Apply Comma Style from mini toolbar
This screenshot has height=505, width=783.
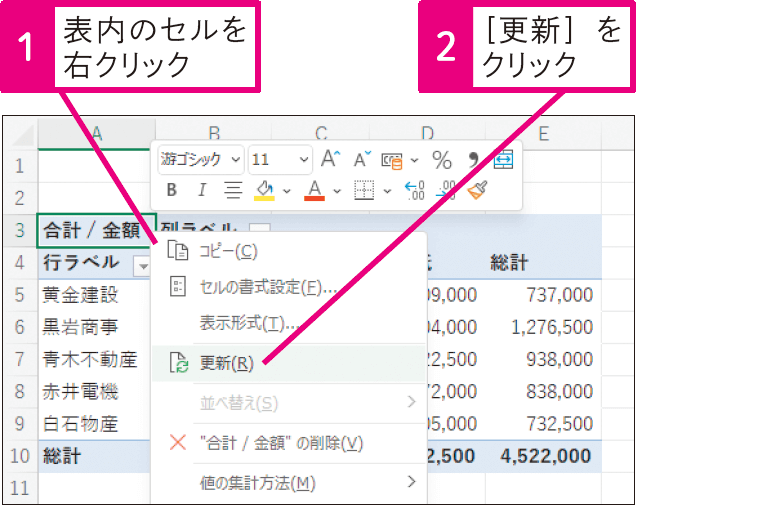click(x=472, y=160)
